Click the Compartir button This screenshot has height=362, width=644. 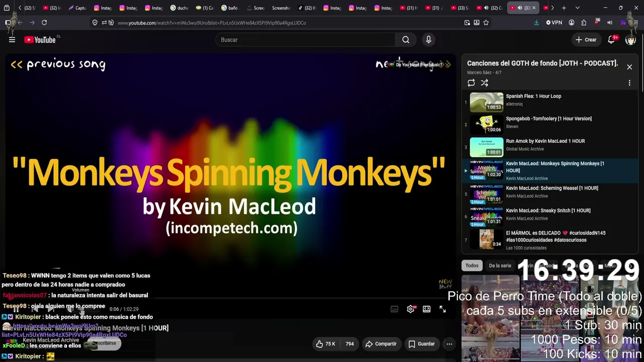(x=381, y=344)
